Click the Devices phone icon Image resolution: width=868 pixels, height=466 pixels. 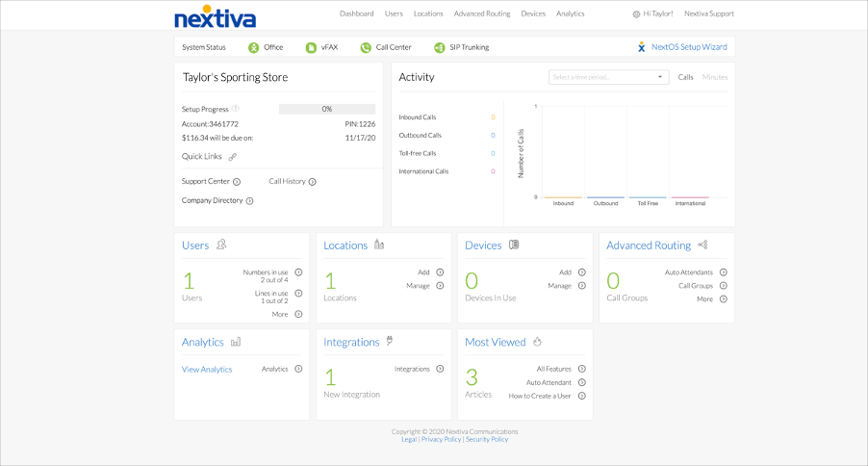514,245
